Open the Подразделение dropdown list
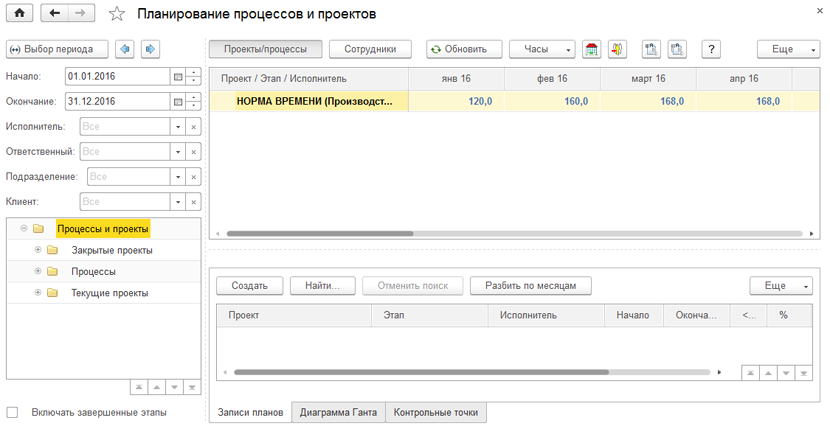 pos(178,177)
